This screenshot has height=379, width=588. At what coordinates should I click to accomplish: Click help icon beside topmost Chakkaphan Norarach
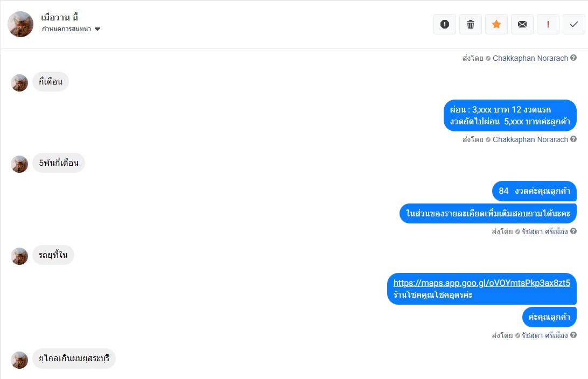pyautogui.click(x=573, y=58)
